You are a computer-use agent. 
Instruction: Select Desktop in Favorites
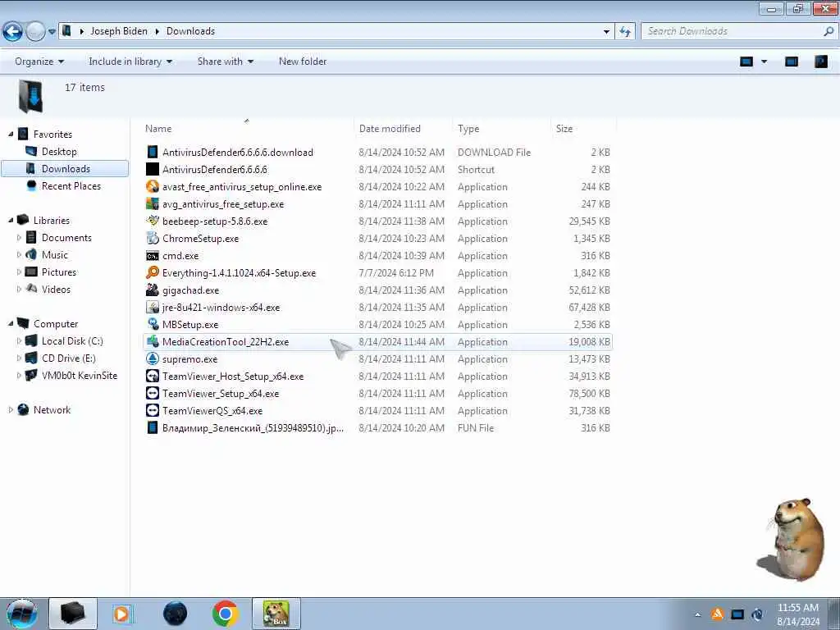point(59,152)
